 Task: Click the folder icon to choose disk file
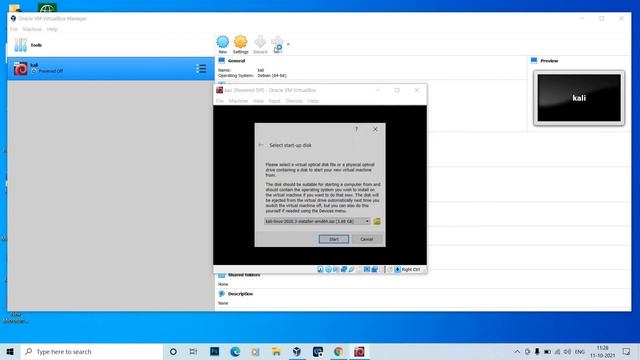377,221
